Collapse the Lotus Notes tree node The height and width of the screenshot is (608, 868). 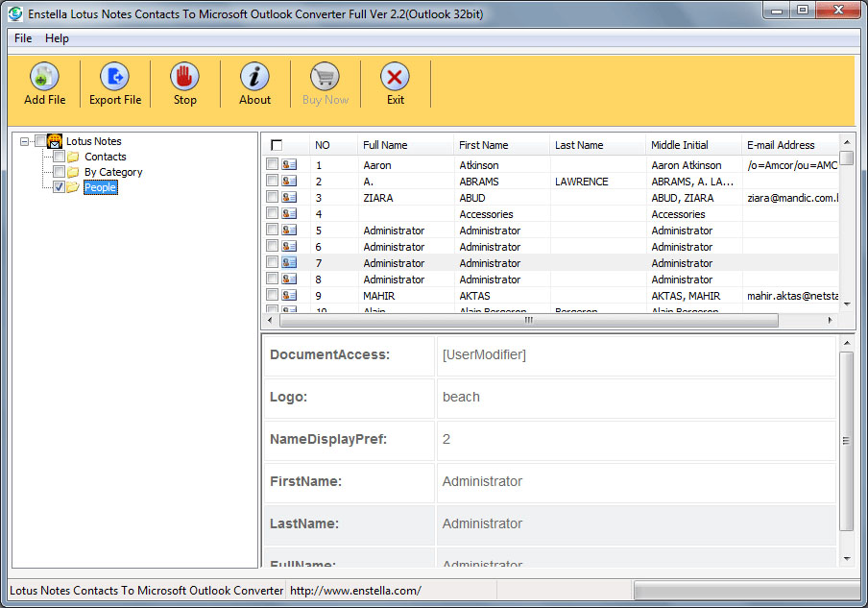[x=24, y=142]
